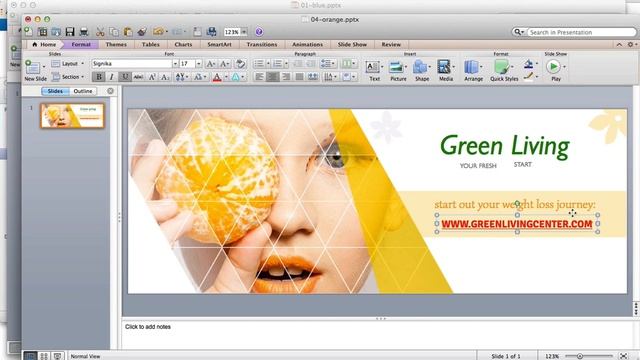Image resolution: width=640 pixels, height=360 pixels.
Task: Justify text in the paragraph group
Action: click(299, 77)
